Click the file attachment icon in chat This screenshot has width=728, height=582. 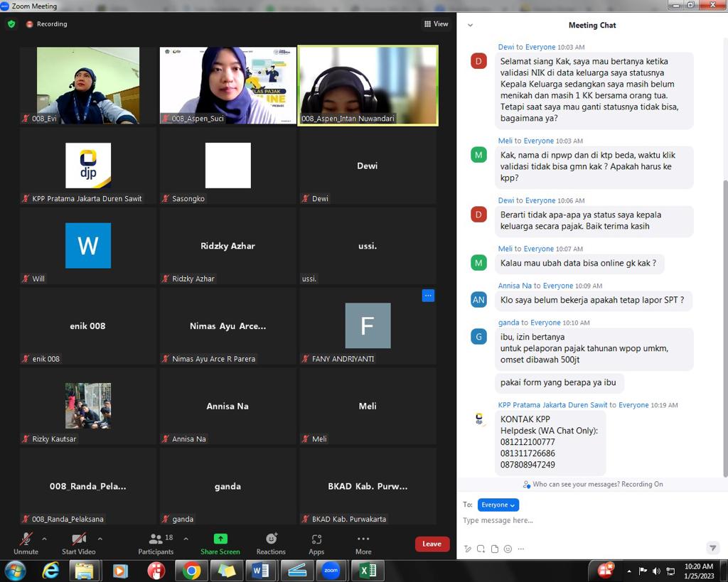click(495, 549)
